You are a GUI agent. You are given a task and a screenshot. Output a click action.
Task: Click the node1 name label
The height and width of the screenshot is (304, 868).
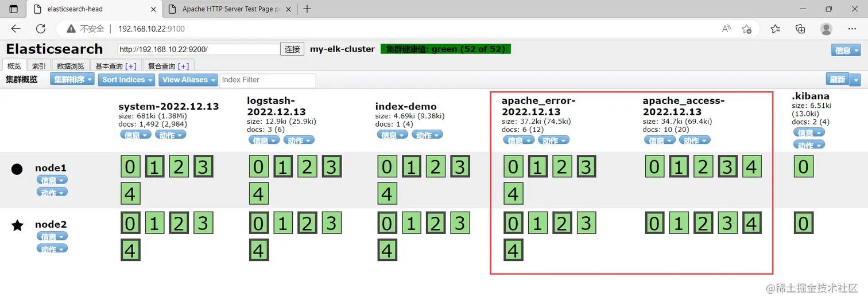click(51, 168)
